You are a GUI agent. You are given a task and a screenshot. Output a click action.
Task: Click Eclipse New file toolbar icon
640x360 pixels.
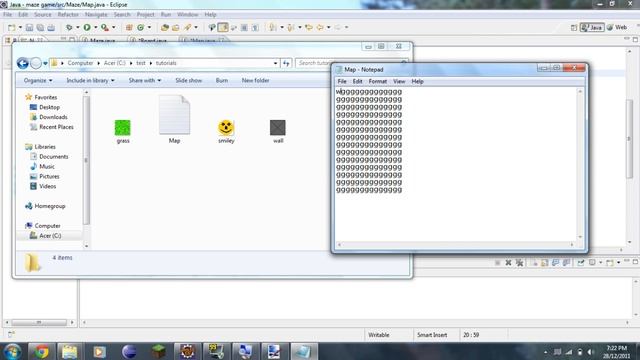(11, 27)
